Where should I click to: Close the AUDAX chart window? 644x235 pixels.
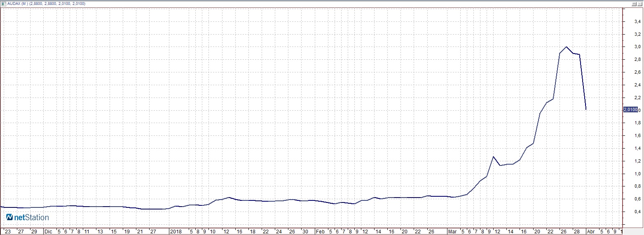pos(640,3)
